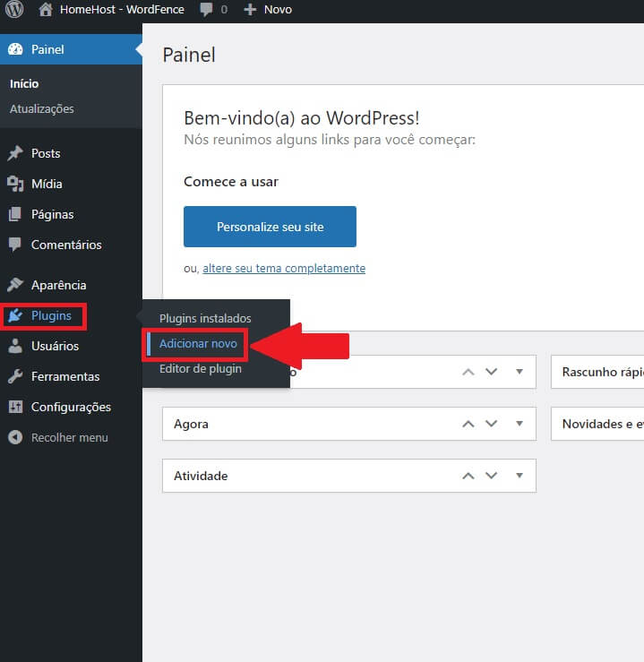The image size is (644, 662).
Task: Click the Posts pushpin icon
Action: coord(15,153)
